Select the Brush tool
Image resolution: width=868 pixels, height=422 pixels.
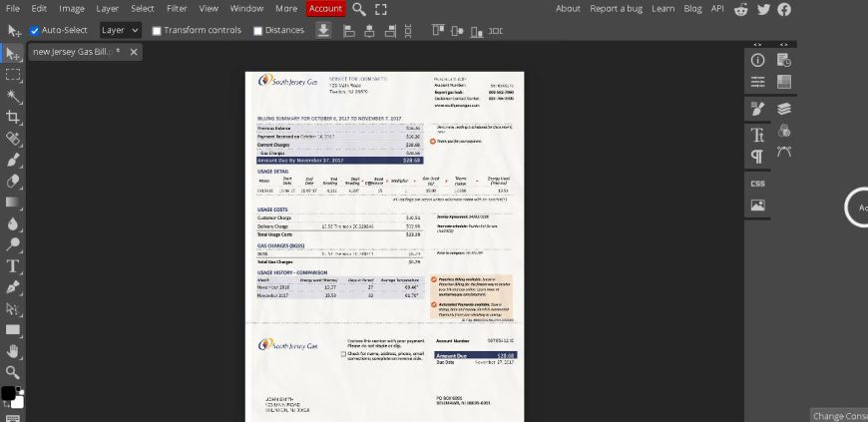(x=13, y=160)
